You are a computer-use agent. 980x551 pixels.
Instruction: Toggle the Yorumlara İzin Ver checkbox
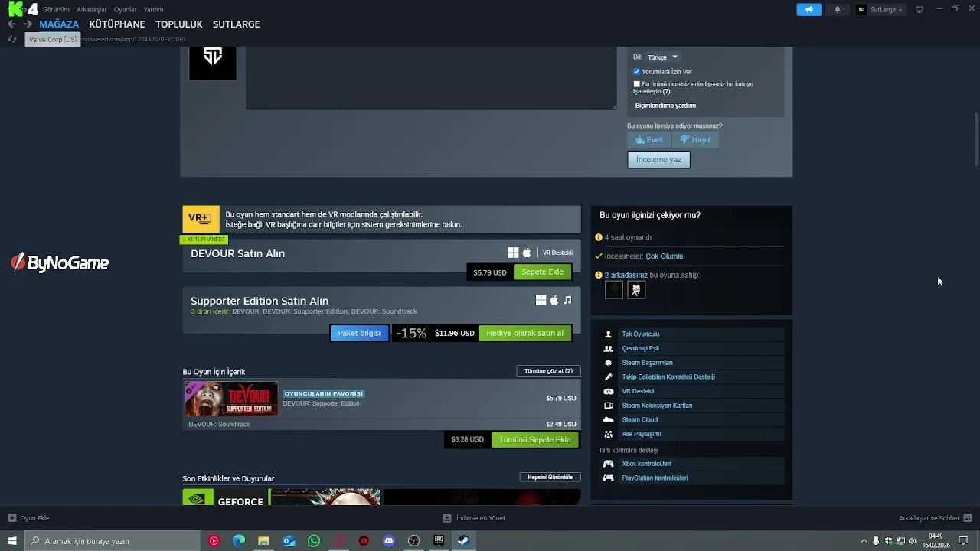[x=636, y=72]
